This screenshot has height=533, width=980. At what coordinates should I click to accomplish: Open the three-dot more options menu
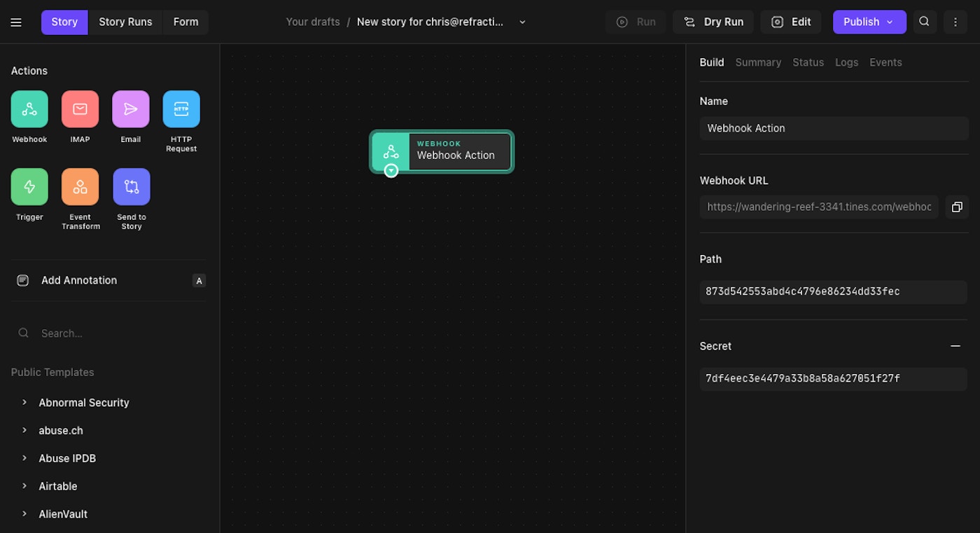[955, 22]
